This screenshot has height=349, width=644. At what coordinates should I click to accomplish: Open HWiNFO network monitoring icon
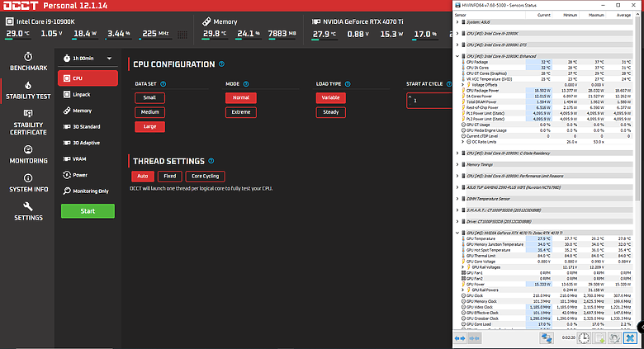coord(547,338)
